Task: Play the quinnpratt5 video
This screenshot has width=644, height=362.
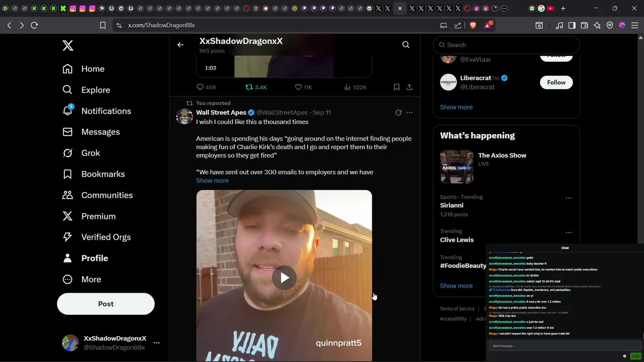Action: tap(284, 278)
